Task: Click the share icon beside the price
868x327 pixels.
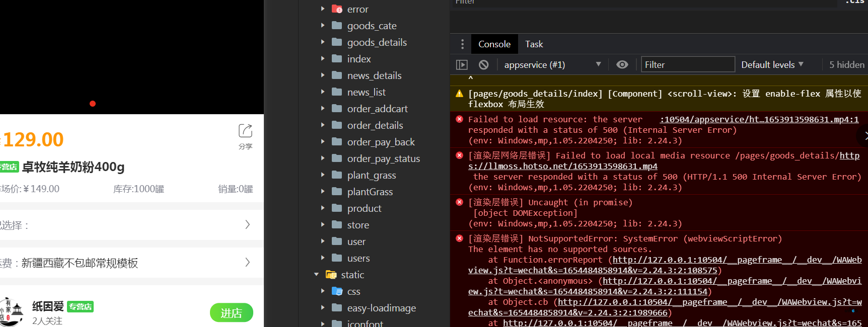Action: pos(245,131)
